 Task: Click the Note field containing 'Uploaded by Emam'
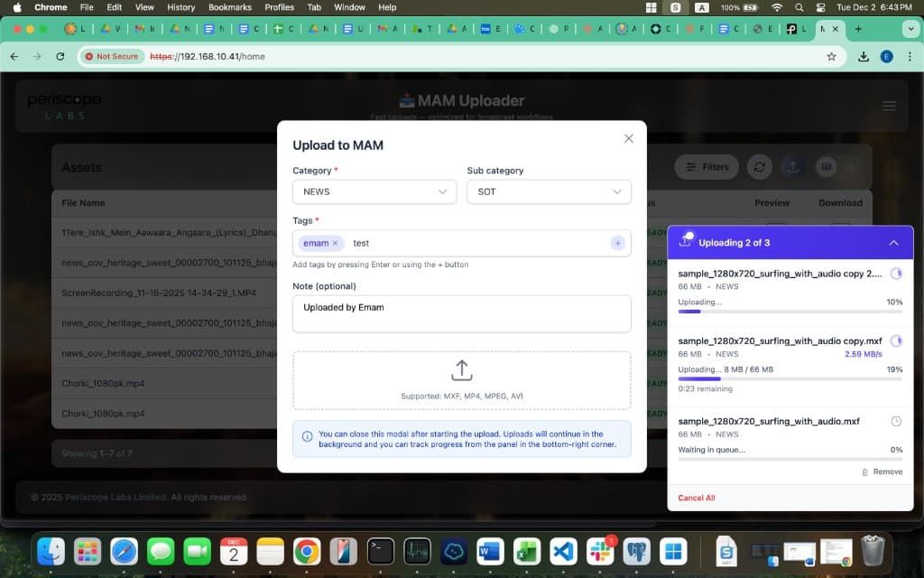pyautogui.click(x=461, y=313)
